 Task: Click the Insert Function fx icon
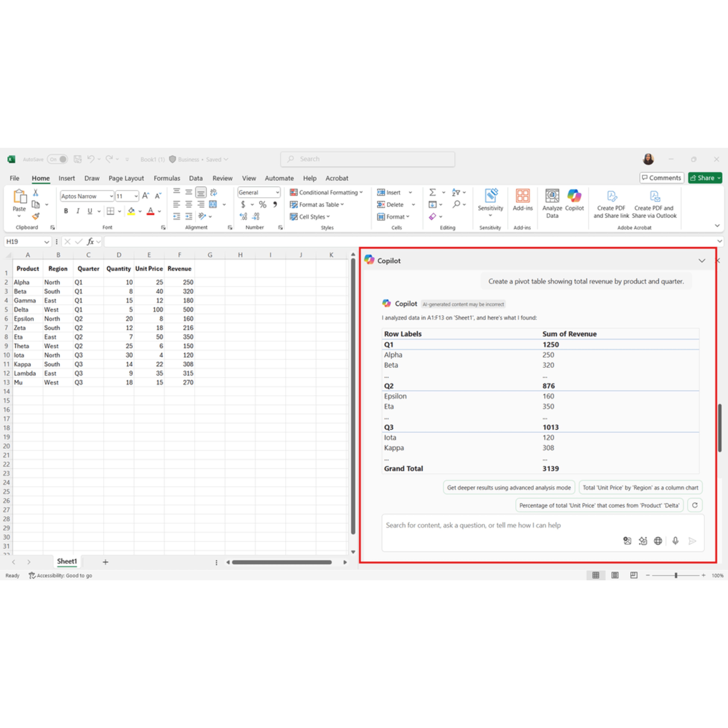point(90,242)
